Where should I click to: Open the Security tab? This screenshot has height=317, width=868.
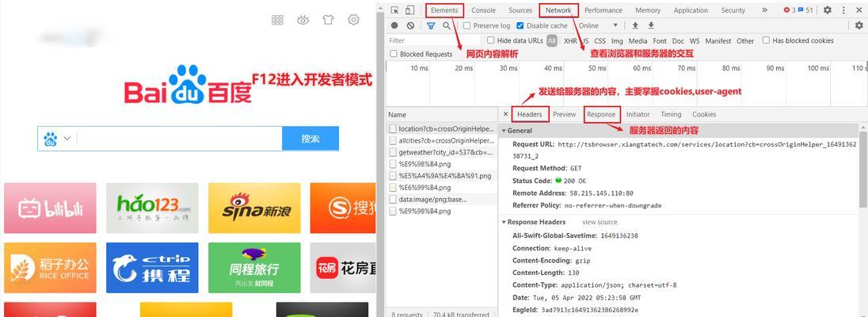tap(733, 10)
